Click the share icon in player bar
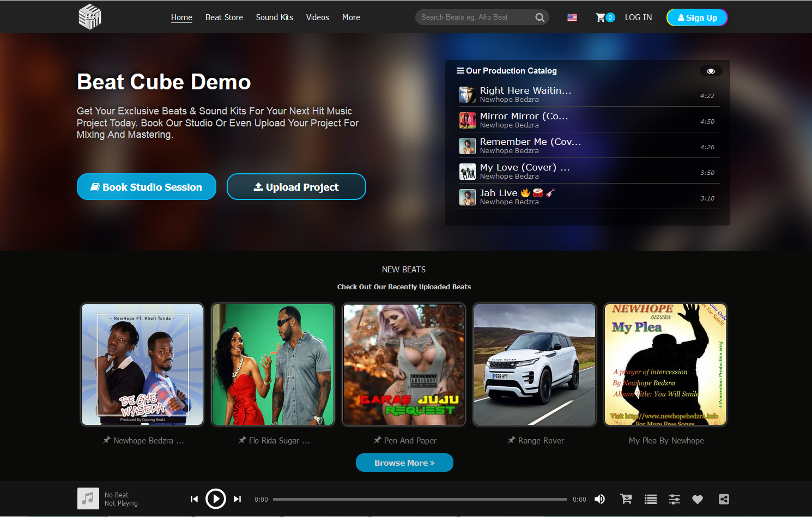 724,499
